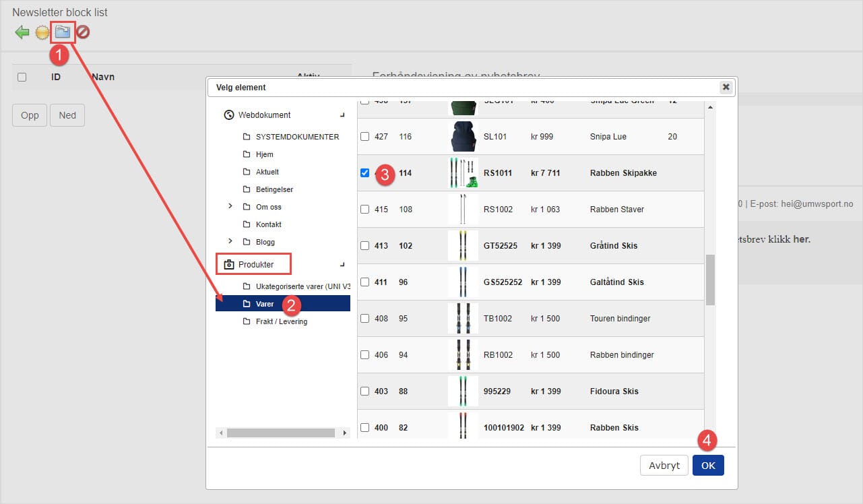Viewport: 863px width, 504px height.
Task: Click the green back arrow icon
Action: (x=22, y=32)
